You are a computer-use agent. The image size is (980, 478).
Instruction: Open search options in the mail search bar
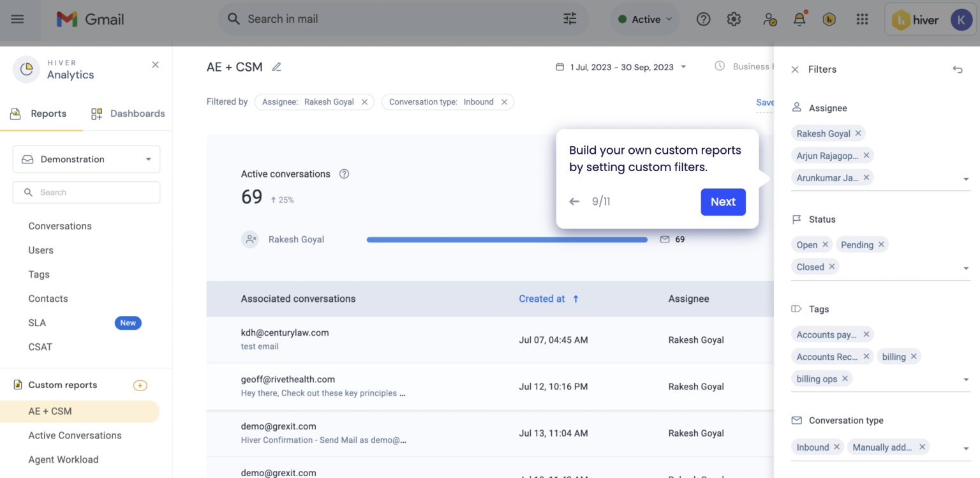click(x=570, y=19)
